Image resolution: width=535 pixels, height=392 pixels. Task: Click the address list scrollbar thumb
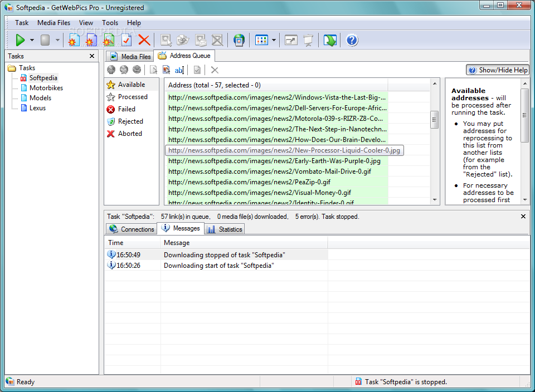(434, 120)
